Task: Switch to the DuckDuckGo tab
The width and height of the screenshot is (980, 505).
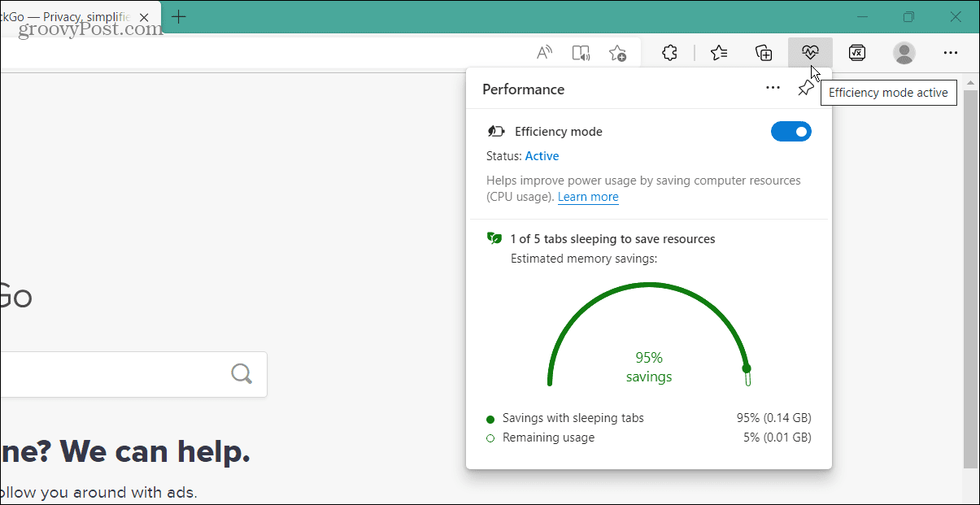Action: point(69,16)
